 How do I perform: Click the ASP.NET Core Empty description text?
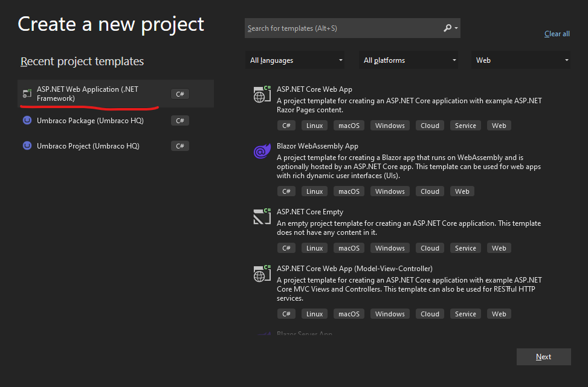point(409,228)
